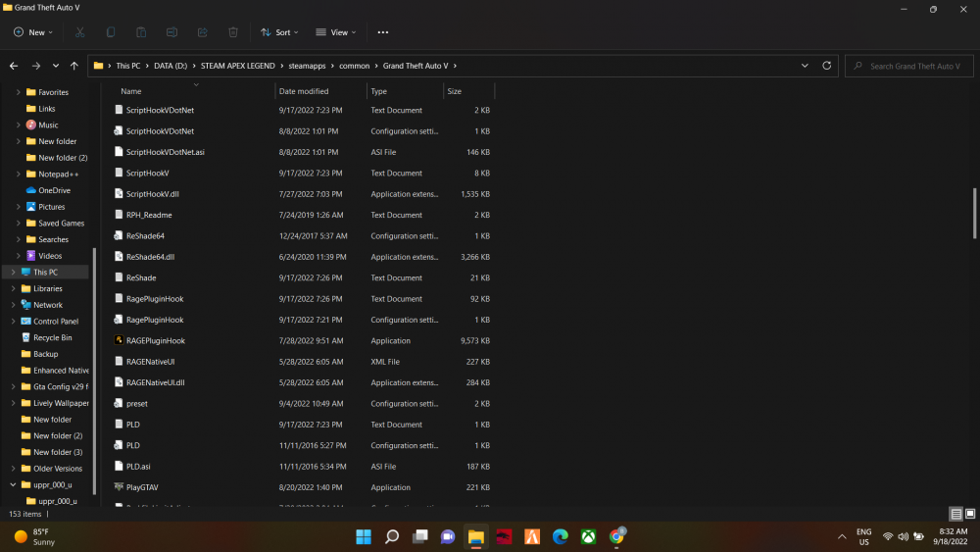The width and height of the screenshot is (980, 552).
Task: Switch to details view layout icon
Action: coord(955,514)
